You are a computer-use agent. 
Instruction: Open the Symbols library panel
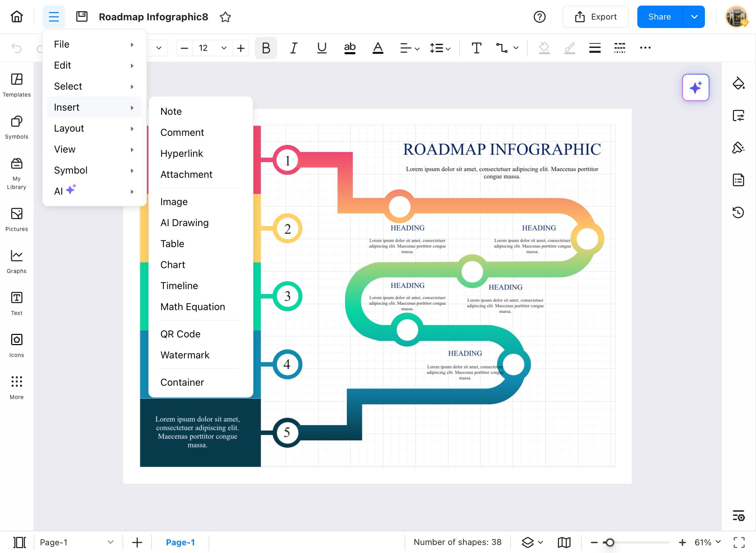pos(16,127)
